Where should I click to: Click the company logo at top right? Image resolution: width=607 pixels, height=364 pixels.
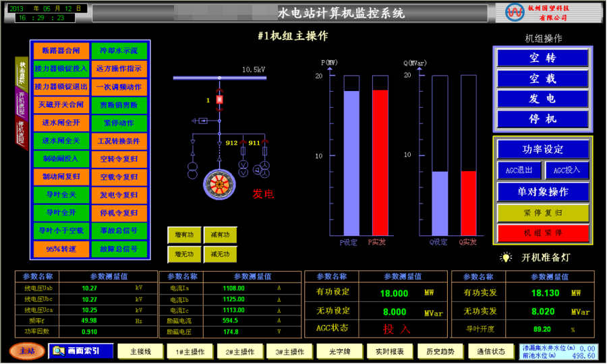pos(515,11)
